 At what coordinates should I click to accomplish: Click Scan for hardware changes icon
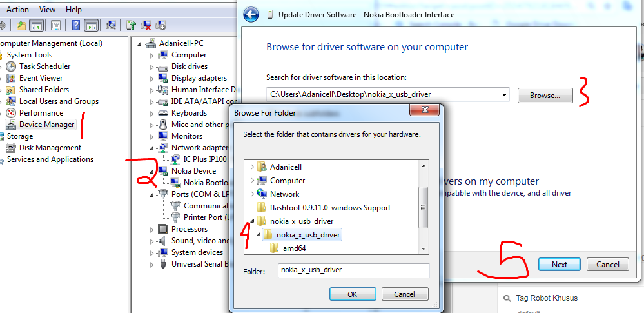110,26
